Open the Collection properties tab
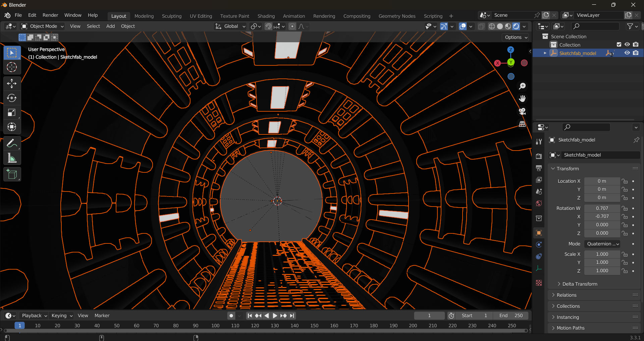The image size is (644, 341). (539, 218)
